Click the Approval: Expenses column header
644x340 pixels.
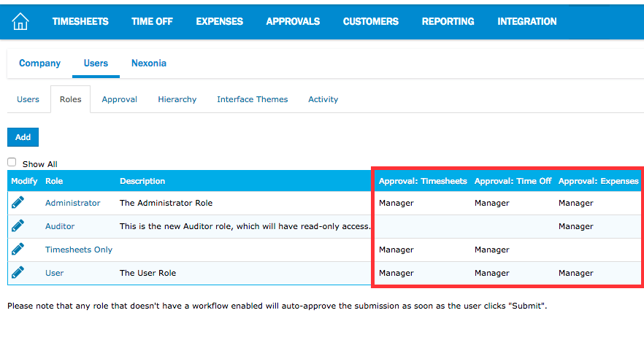[x=599, y=181]
